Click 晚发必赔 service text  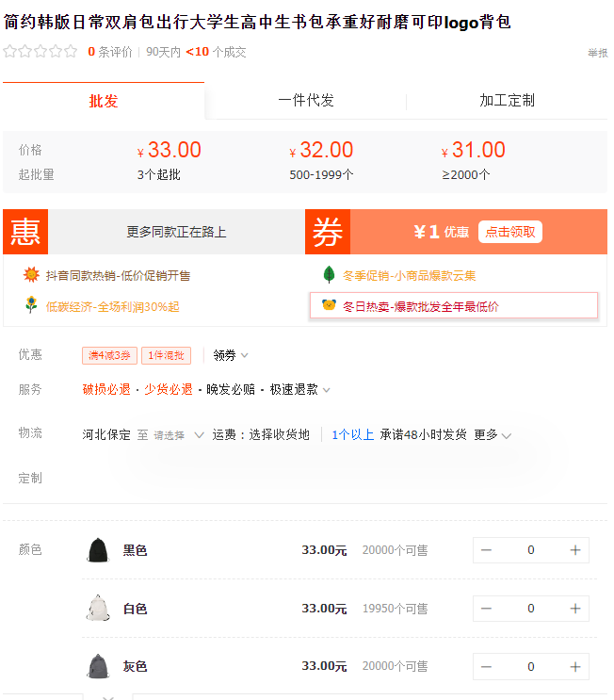pyautogui.click(x=231, y=390)
